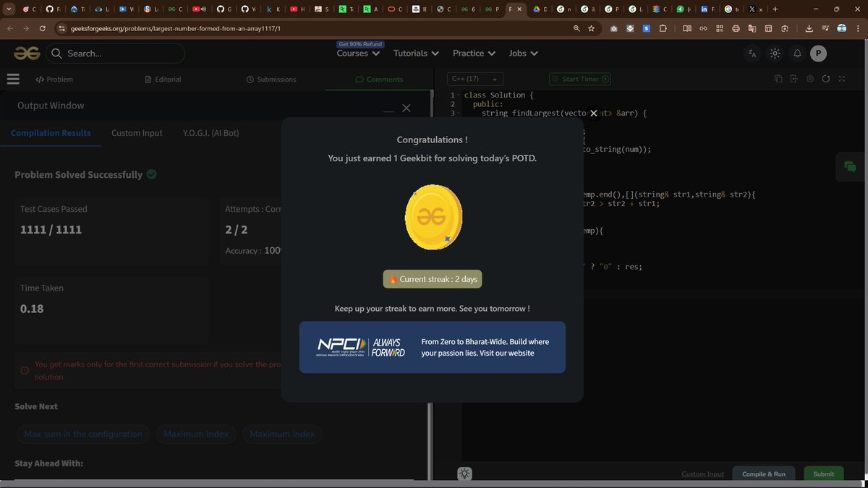Open the hamburger sidebar menu
The height and width of the screenshot is (488, 868).
pos(12,79)
